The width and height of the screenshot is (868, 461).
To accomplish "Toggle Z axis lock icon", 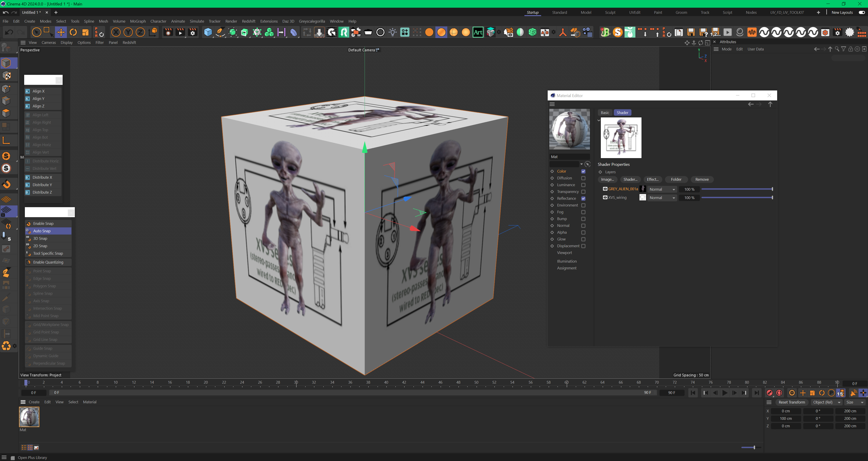I will [140, 32].
